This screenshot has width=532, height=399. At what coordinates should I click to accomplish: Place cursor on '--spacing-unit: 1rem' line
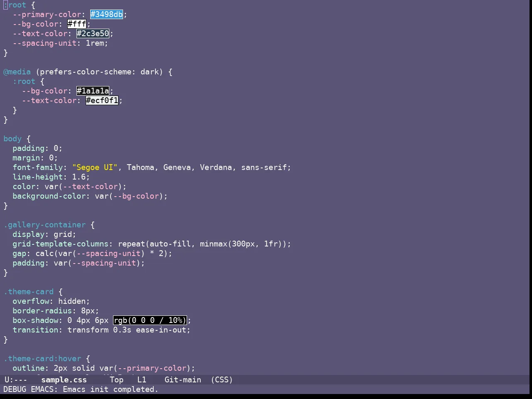pyautogui.click(x=60, y=43)
